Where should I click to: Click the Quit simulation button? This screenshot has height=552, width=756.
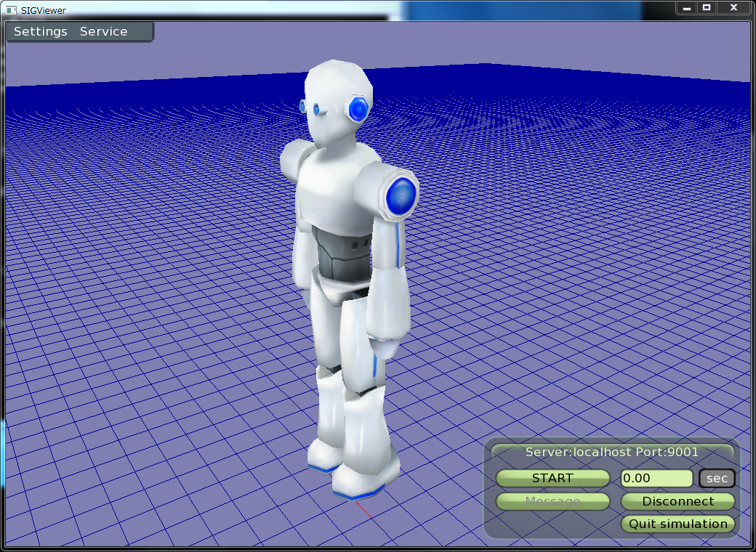677,524
